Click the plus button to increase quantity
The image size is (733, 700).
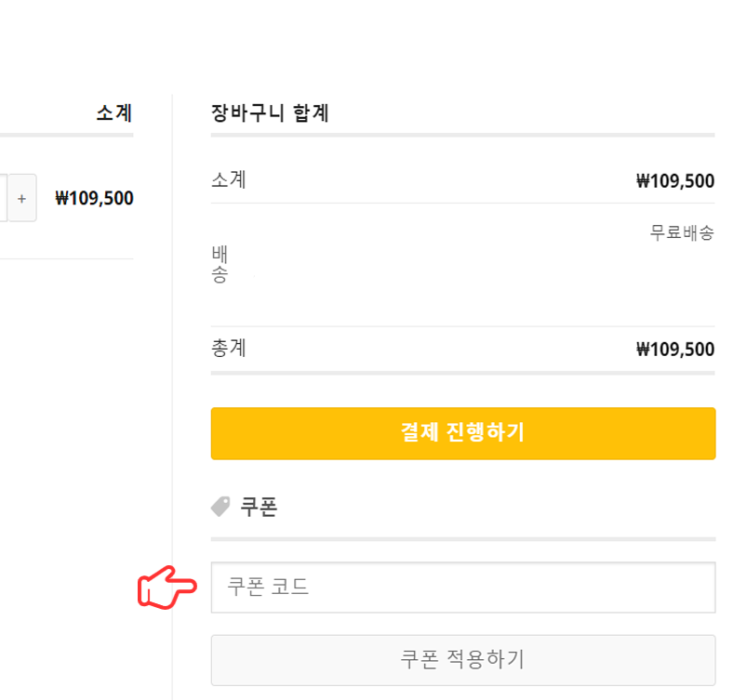click(21, 198)
